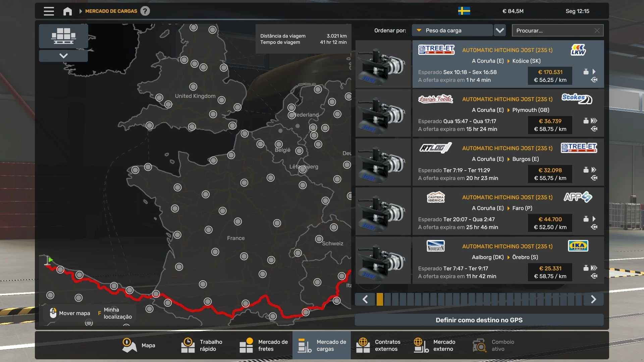The width and height of the screenshot is (644, 362).
Task: Expand the chevron under the cargo icon
Action: coord(63,56)
